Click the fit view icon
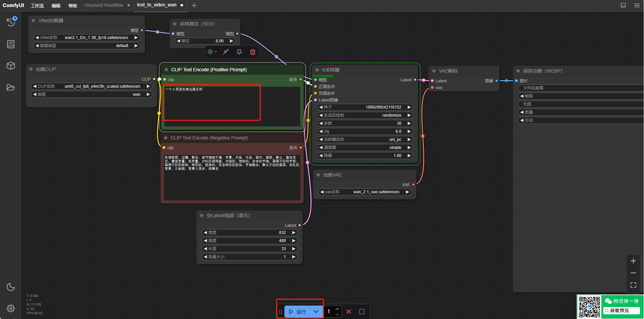Viewport: 644px width, 319px height. click(633, 285)
